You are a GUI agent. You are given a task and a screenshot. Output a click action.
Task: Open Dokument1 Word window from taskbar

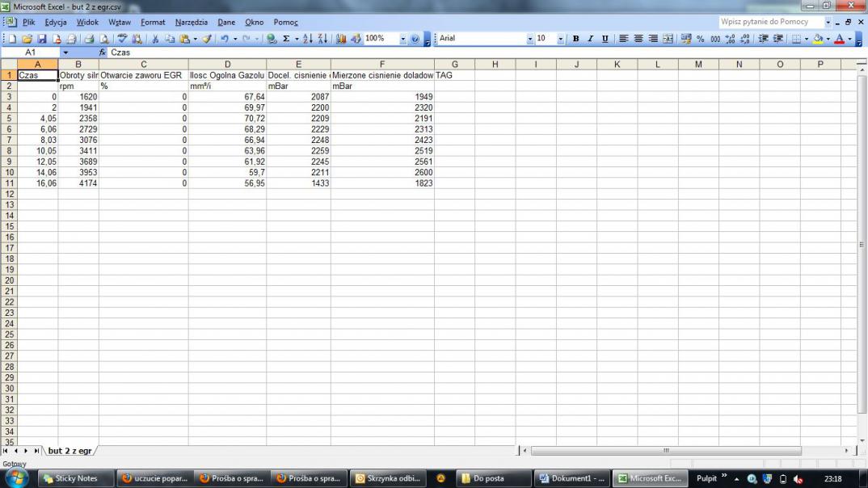(x=572, y=478)
